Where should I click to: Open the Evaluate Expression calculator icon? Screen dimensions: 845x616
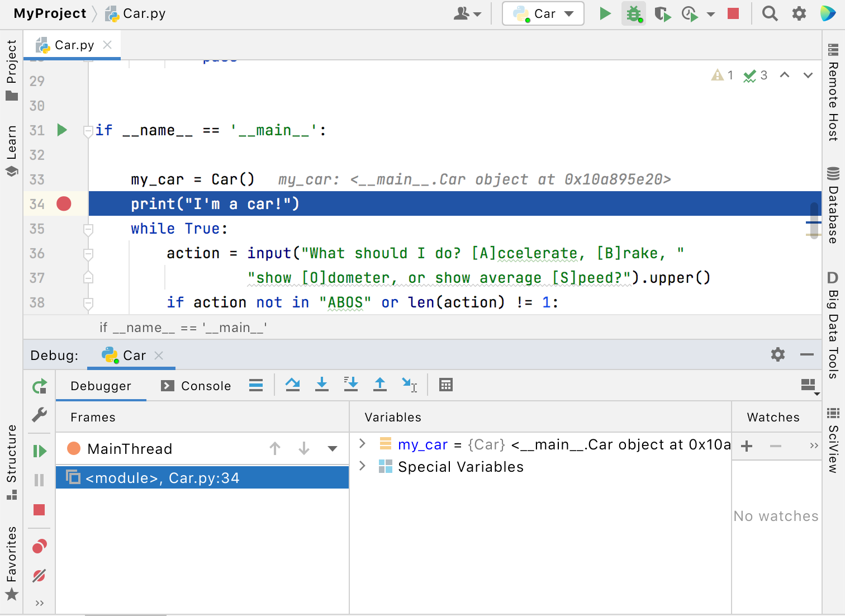coord(445,385)
